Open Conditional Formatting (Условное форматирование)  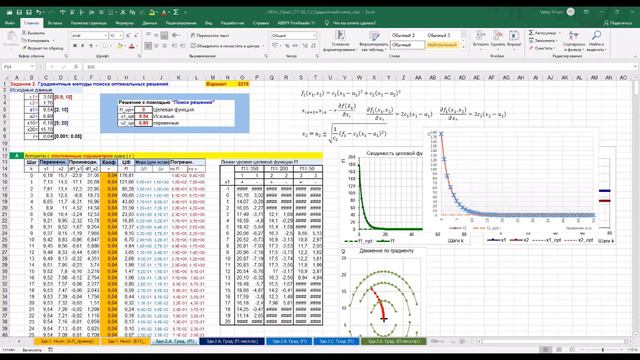pyautogui.click(x=340, y=41)
